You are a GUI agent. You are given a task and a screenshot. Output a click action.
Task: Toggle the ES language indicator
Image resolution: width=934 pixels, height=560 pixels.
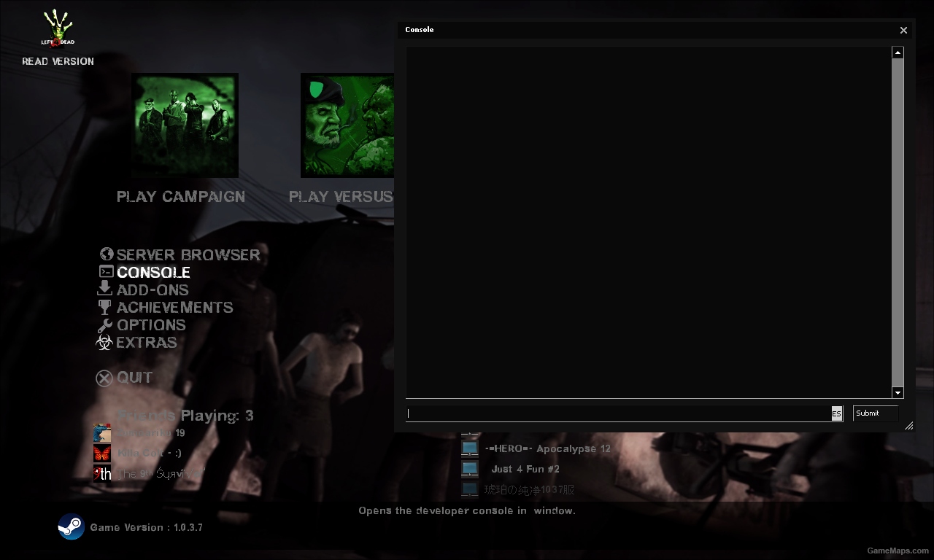pyautogui.click(x=836, y=413)
